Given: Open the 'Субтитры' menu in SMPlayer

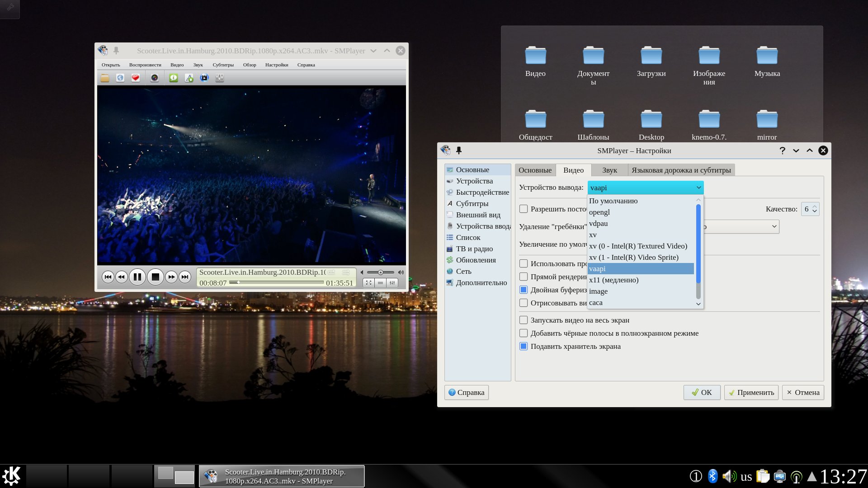Looking at the screenshot, I should (223, 65).
